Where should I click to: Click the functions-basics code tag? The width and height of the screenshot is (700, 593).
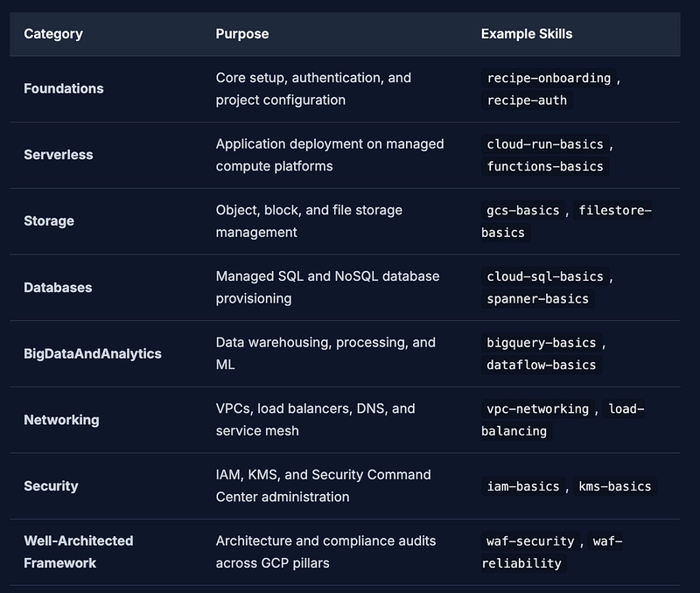(x=545, y=166)
